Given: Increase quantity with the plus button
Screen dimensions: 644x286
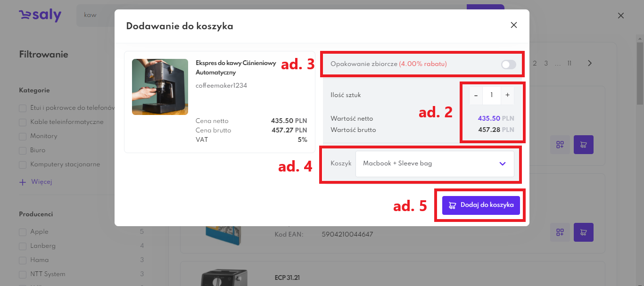Looking at the screenshot, I should (507, 95).
